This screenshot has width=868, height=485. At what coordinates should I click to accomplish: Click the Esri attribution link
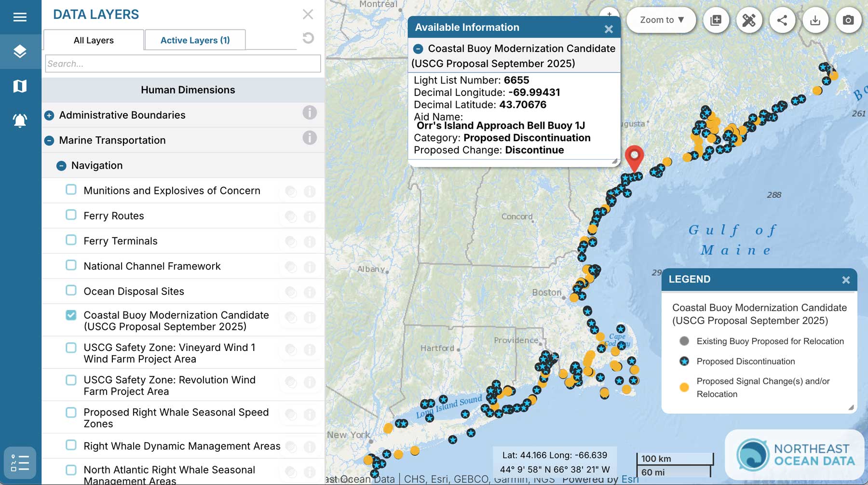coord(629,479)
